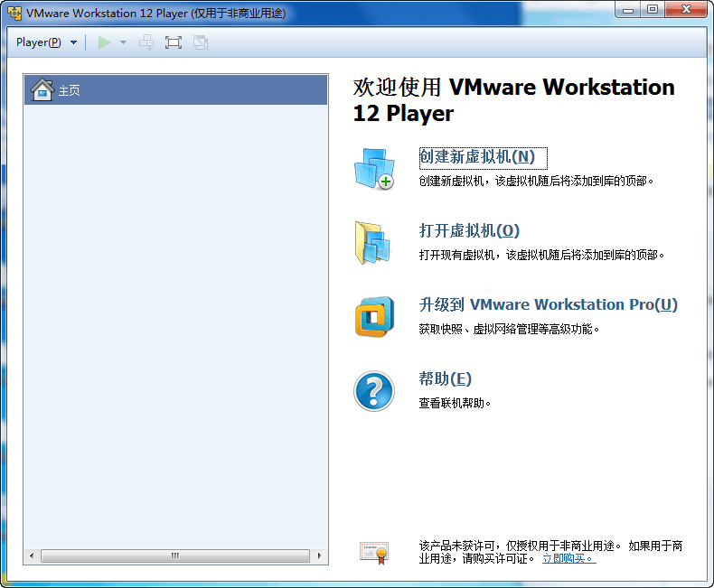Click Send Ctrl+Alt+Del toolbar icon
The height and width of the screenshot is (588, 714).
(146, 42)
